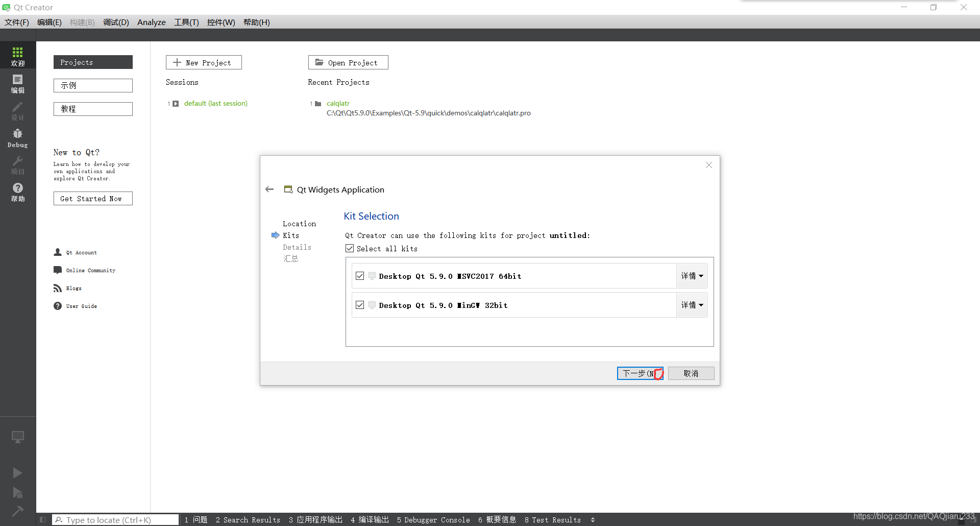Click the Build hammer icon
The height and width of the screenshot is (526, 980).
pyautogui.click(x=17, y=511)
